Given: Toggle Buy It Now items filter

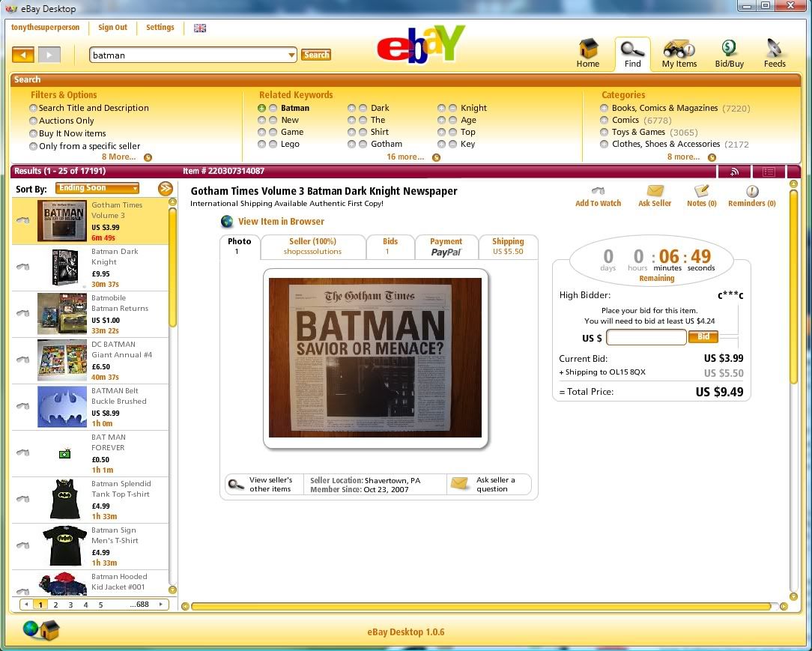Looking at the screenshot, I should coord(33,133).
